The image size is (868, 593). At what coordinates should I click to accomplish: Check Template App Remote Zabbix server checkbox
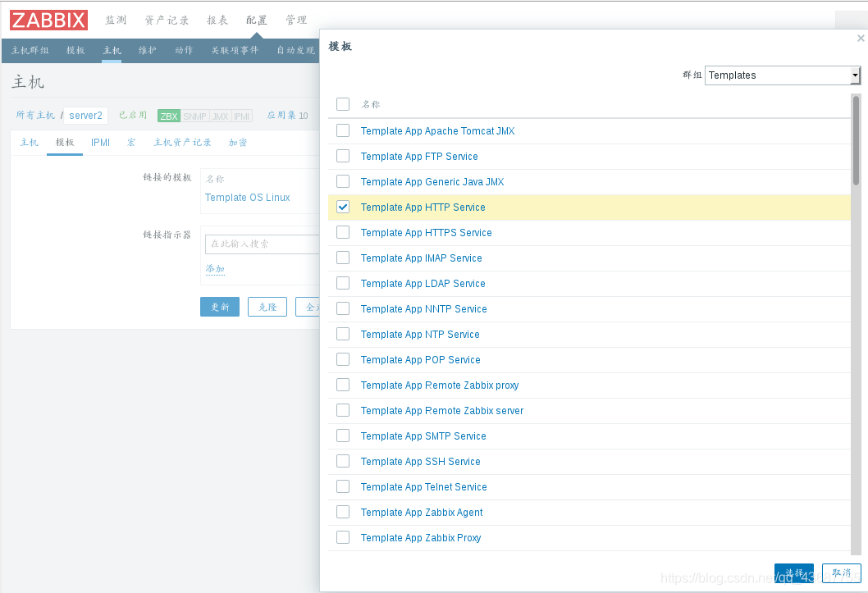343,410
